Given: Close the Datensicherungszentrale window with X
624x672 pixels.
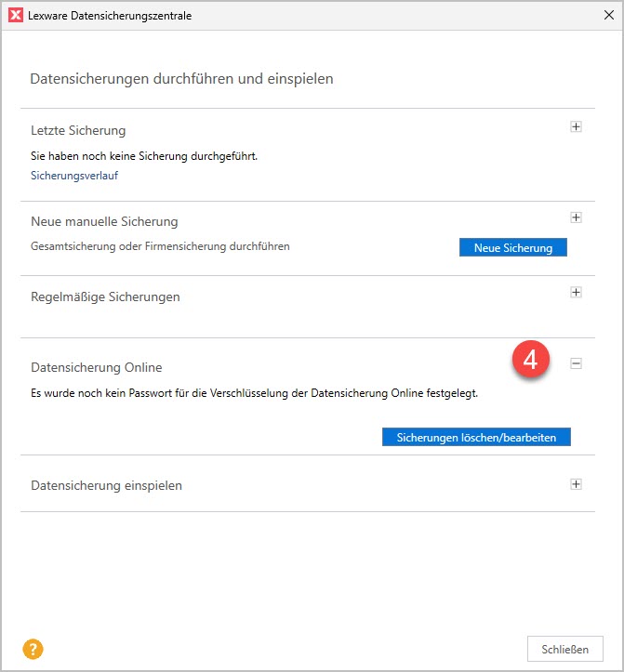Looking at the screenshot, I should coord(608,16).
